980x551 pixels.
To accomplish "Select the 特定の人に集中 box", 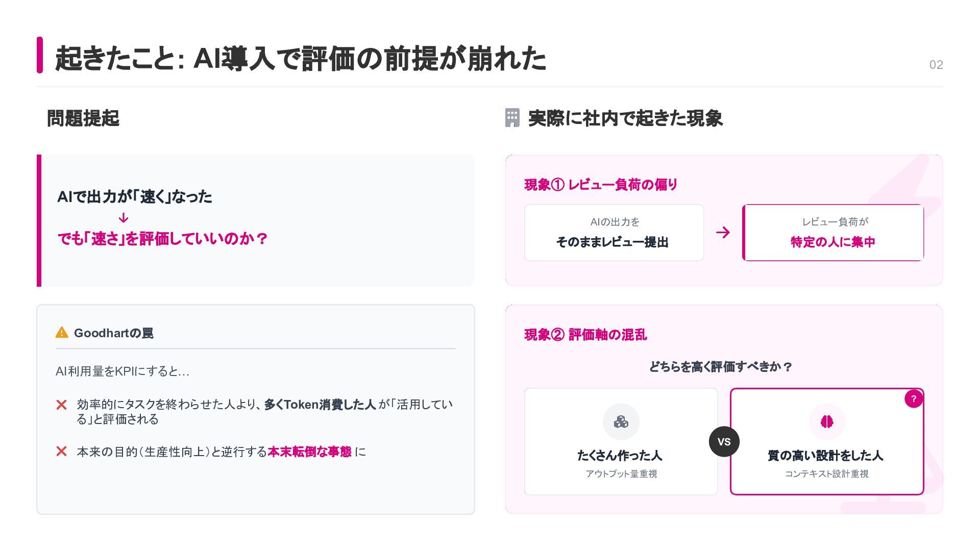I will tap(833, 233).
